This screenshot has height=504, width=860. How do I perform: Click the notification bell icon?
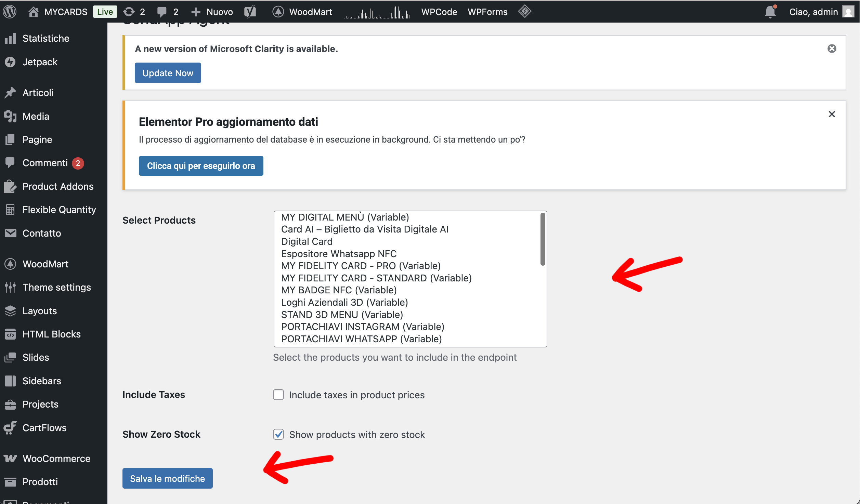770,12
